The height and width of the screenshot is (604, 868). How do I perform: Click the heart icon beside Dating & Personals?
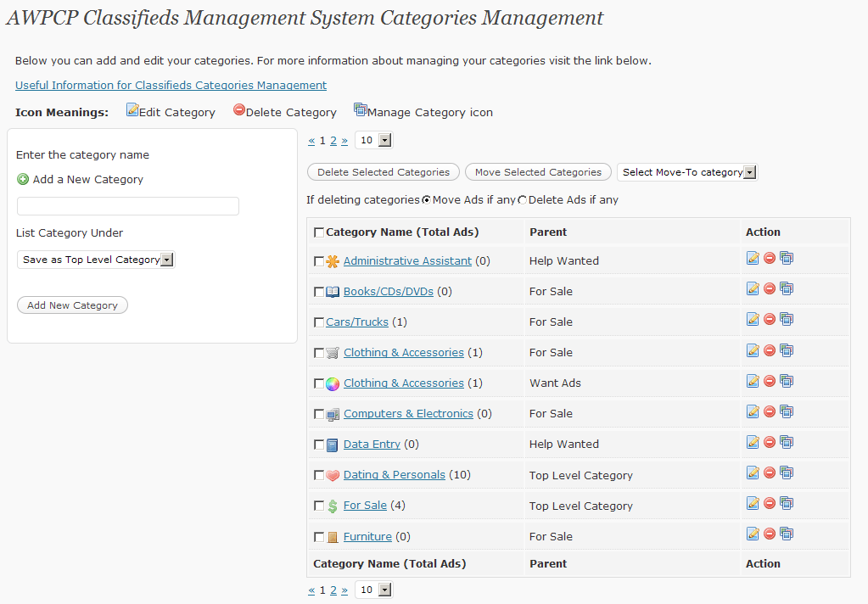point(332,476)
